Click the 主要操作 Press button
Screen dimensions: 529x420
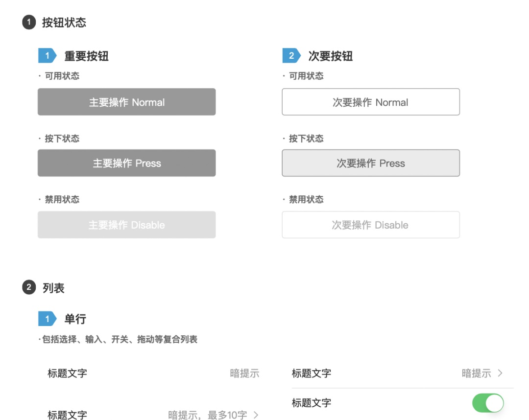(126, 163)
